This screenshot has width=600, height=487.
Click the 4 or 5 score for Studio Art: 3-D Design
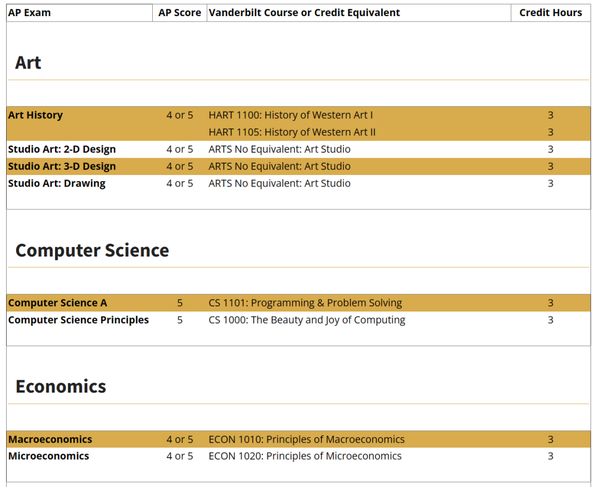(179, 166)
